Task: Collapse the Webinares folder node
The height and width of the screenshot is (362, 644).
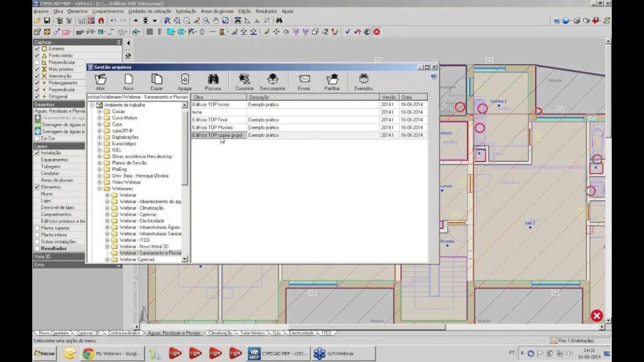Action: click(x=99, y=189)
